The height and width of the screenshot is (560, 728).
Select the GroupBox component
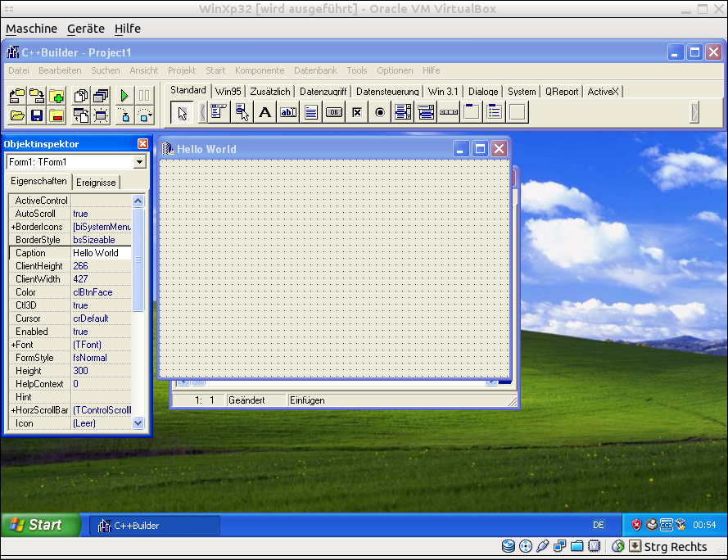[472, 112]
